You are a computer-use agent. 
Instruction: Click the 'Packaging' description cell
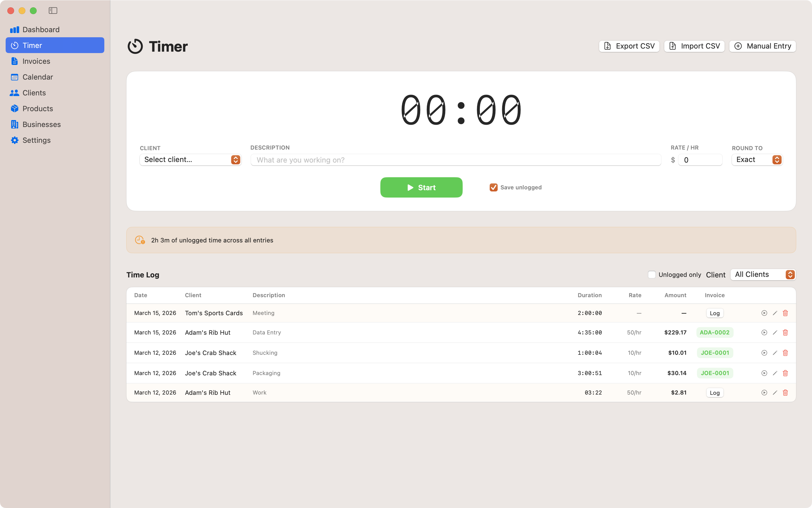[266, 373]
